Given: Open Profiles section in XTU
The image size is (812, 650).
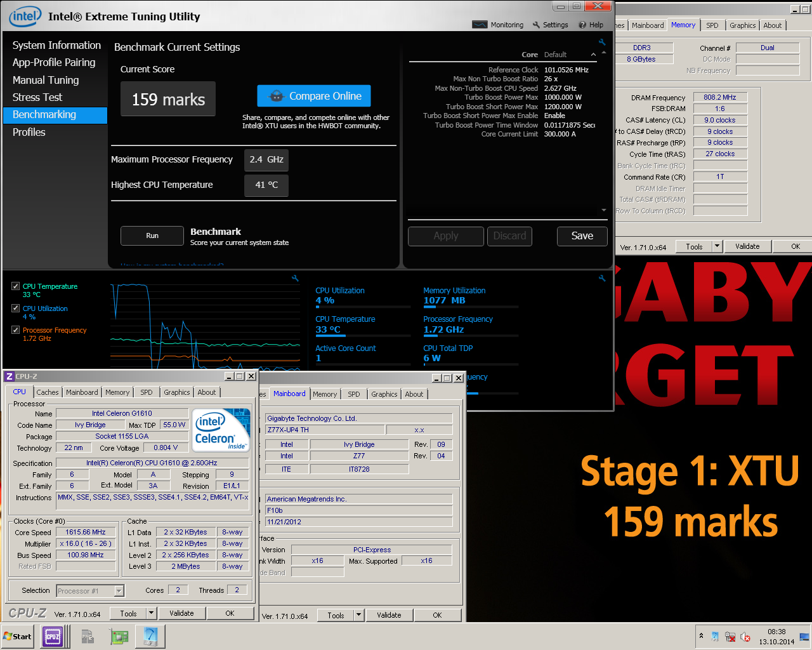Looking at the screenshot, I should [29, 132].
